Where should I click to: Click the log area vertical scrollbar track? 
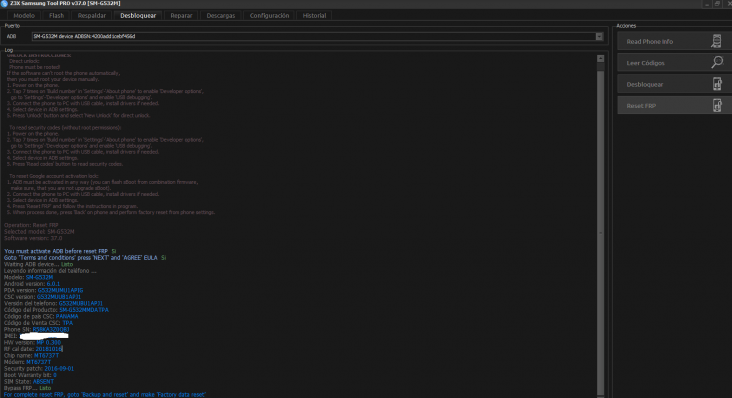tap(600, 230)
